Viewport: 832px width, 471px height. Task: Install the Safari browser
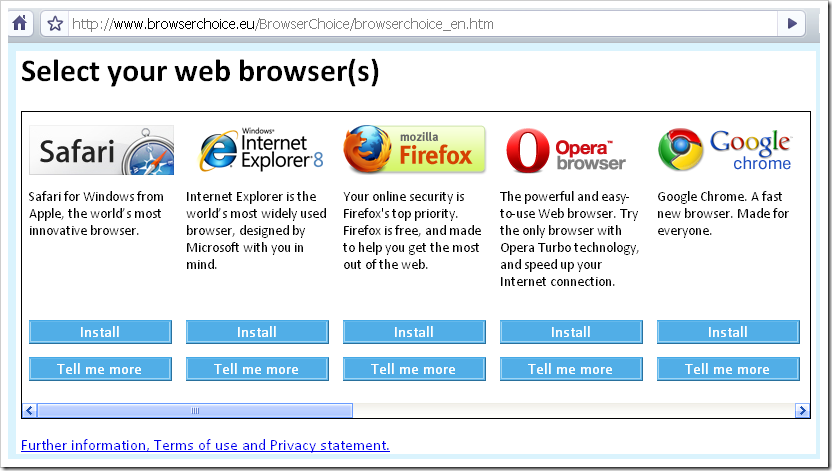click(x=100, y=332)
